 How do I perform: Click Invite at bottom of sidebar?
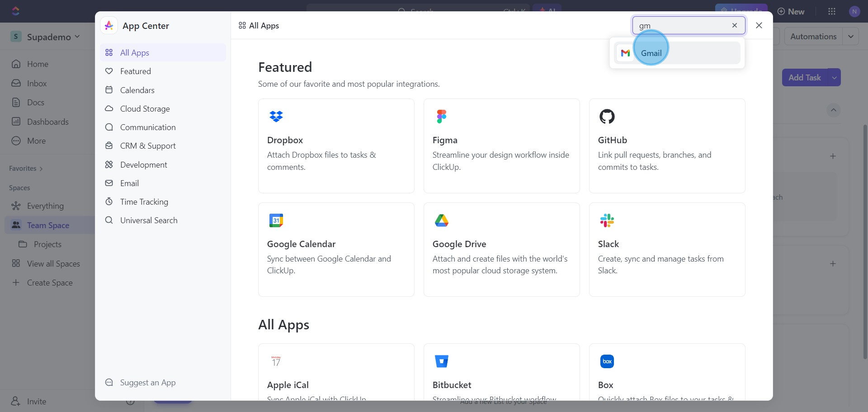tap(28, 401)
